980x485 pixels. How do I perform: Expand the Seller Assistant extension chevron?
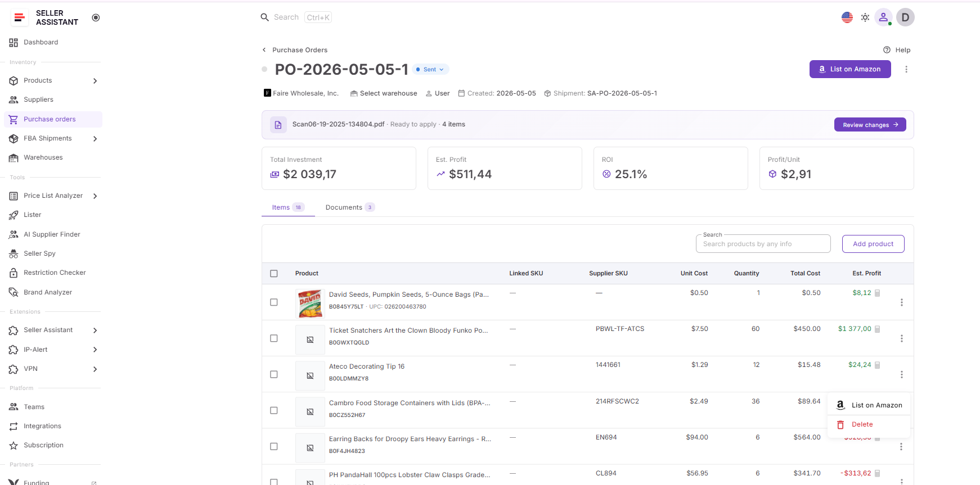(x=95, y=330)
